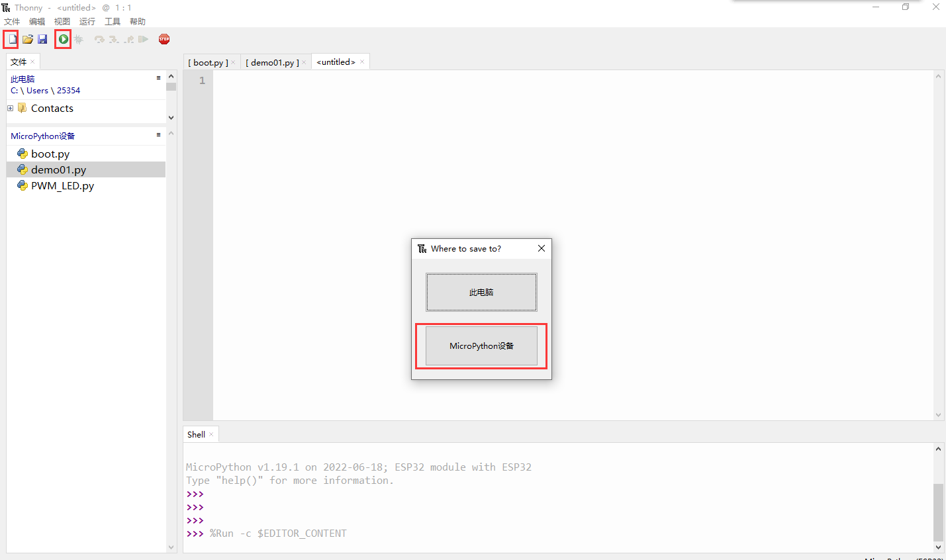The height and width of the screenshot is (560, 946).
Task: Click the Resume debugging icon
Action: tap(143, 40)
